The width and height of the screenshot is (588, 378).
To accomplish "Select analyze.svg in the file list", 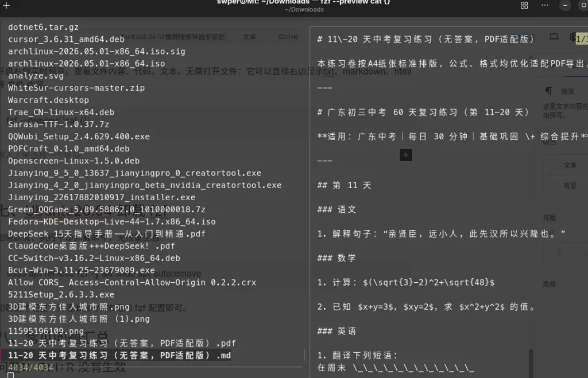I will coord(36,76).
